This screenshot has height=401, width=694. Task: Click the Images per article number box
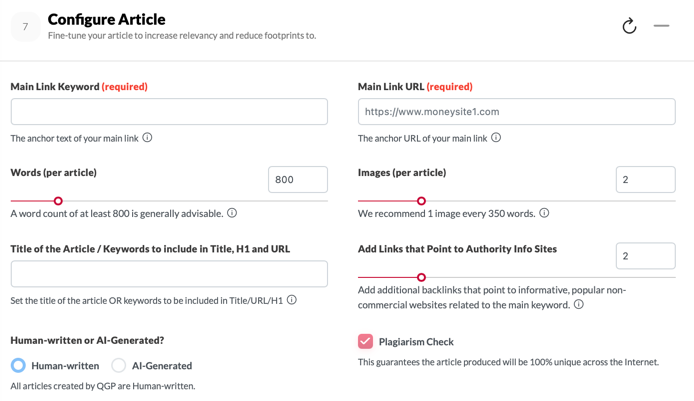[645, 179]
